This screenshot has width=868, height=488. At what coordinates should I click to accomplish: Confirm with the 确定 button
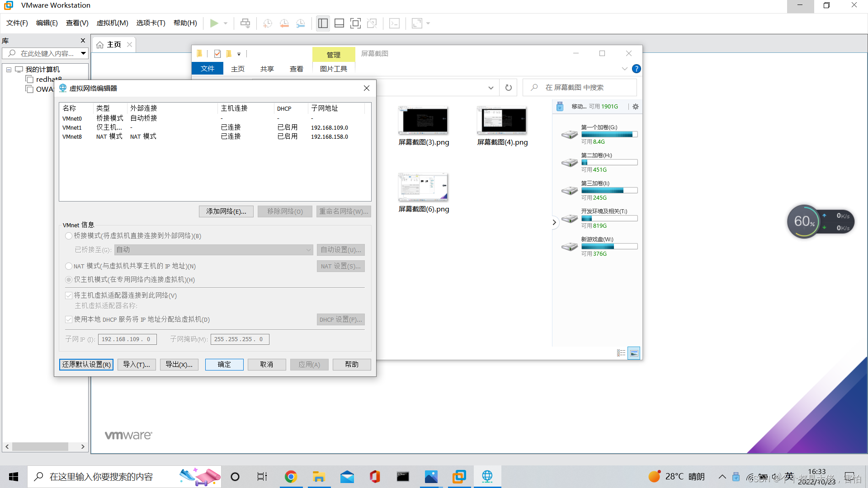coord(224,365)
